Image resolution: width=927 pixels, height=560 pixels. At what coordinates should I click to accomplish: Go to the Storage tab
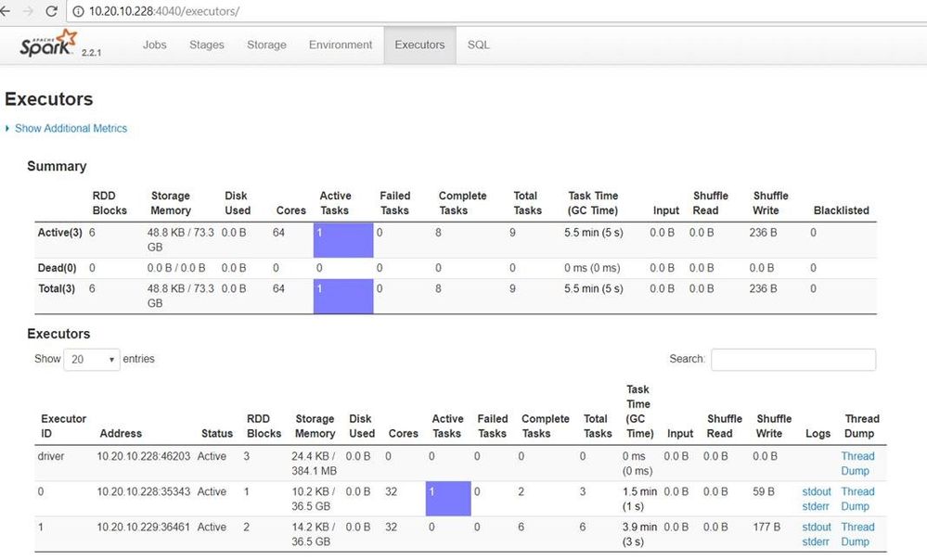[266, 45]
